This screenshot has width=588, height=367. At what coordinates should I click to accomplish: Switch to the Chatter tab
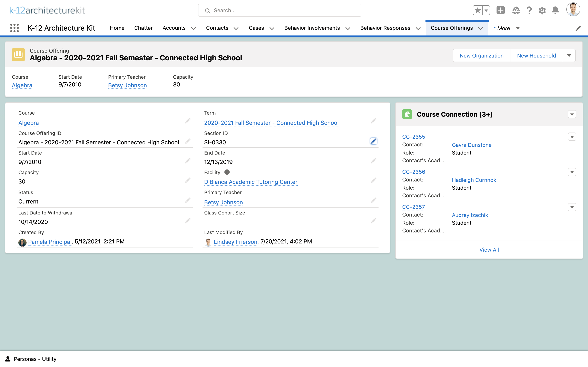tap(143, 28)
